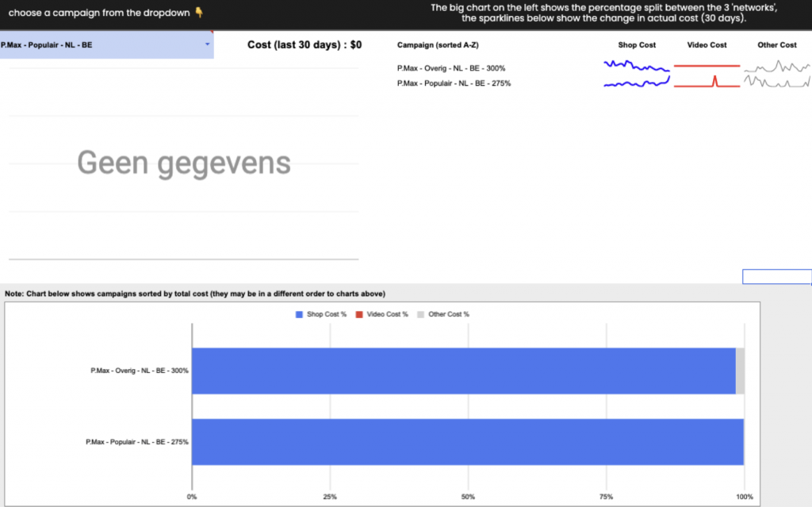Click the 'Geen gegevens' empty chart

coord(183,163)
